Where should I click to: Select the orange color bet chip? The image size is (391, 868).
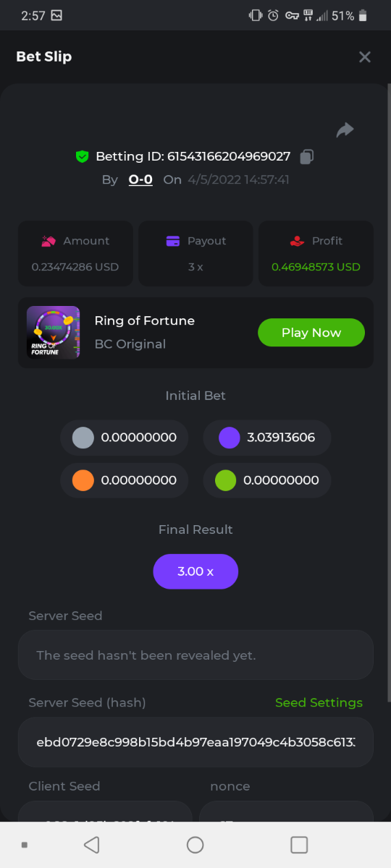[125, 480]
